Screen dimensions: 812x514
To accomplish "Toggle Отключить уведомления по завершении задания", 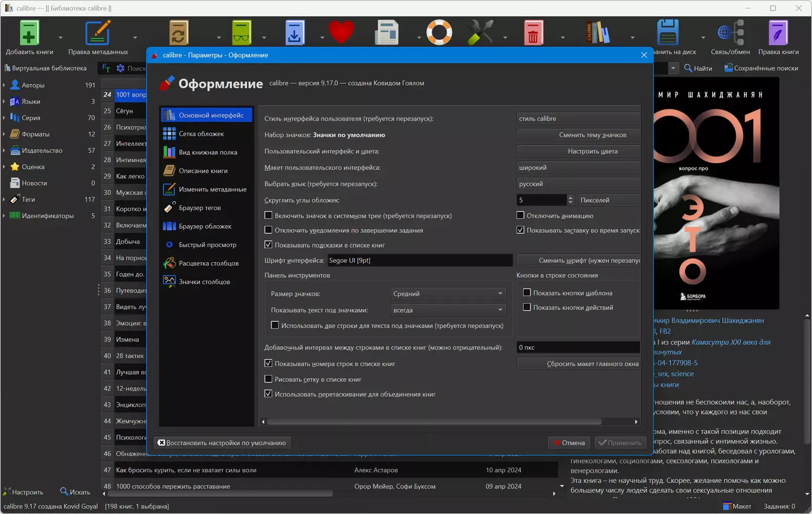I will pyautogui.click(x=268, y=230).
